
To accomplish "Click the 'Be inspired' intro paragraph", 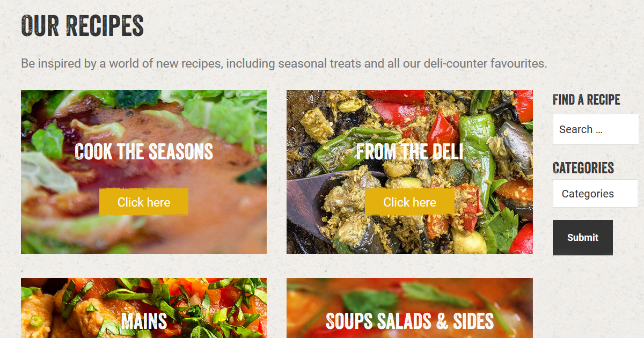I will click(x=284, y=63).
